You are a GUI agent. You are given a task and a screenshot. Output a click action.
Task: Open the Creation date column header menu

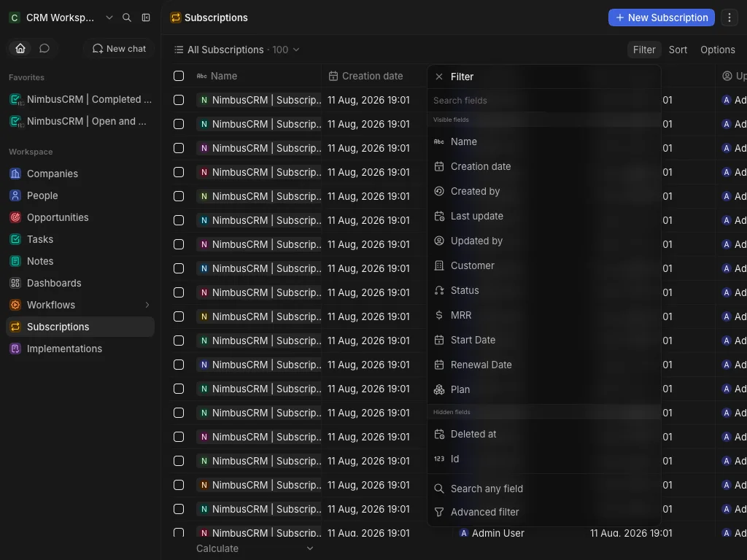click(373, 76)
